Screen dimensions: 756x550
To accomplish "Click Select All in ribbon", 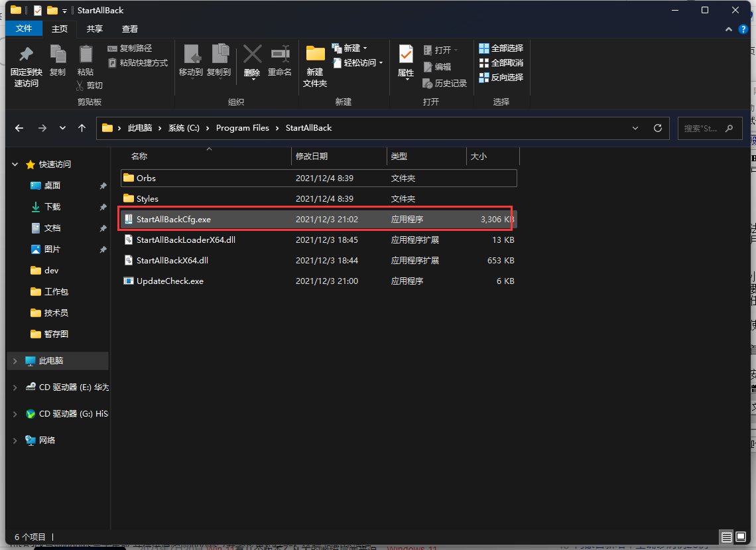I will tap(501, 48).
